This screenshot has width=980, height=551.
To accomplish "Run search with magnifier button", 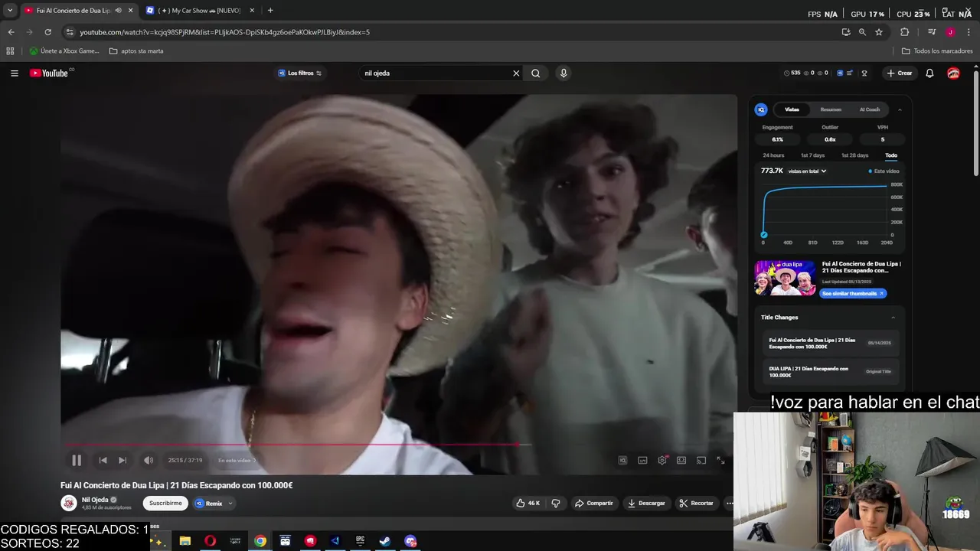I will coord(536,73).
